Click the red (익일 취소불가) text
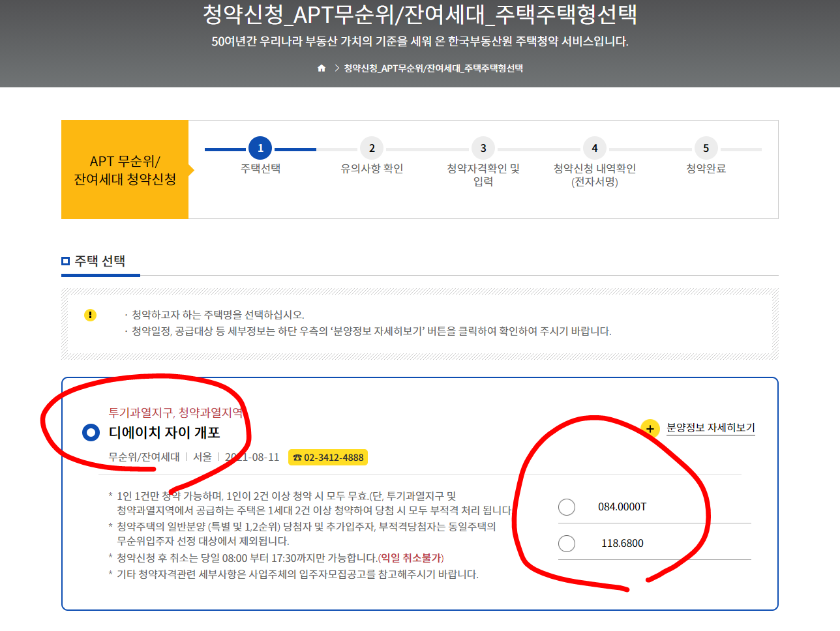Viewport: 840px width, 631px height. coord(411,558)
